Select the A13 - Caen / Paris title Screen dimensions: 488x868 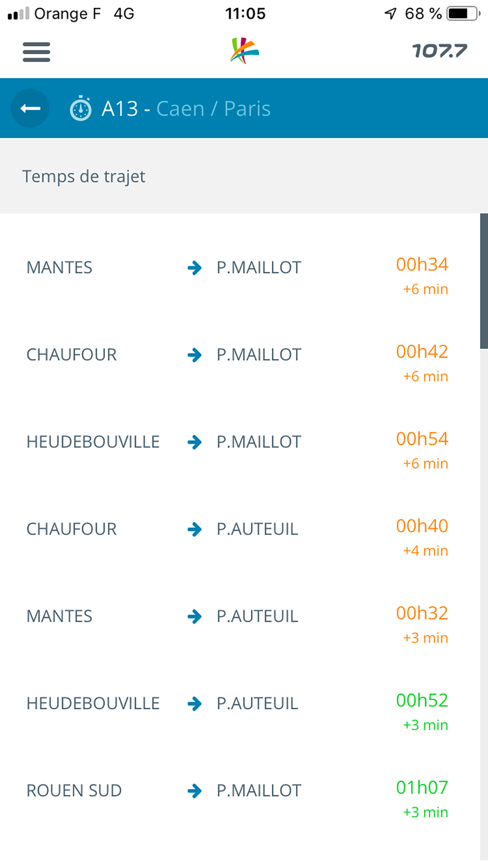(186, 108)
